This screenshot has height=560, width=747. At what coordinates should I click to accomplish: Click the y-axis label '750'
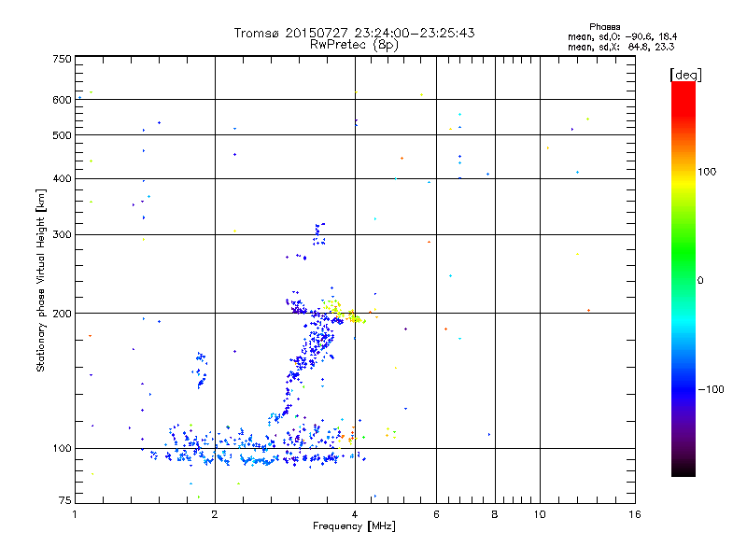pos(62,59)
